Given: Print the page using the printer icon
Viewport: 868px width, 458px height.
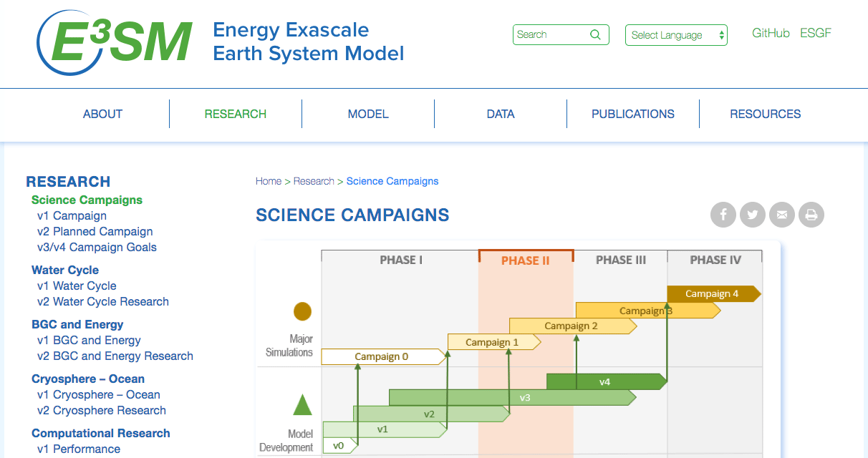Looking at the screenshot, I should click(x=811, y=215).
